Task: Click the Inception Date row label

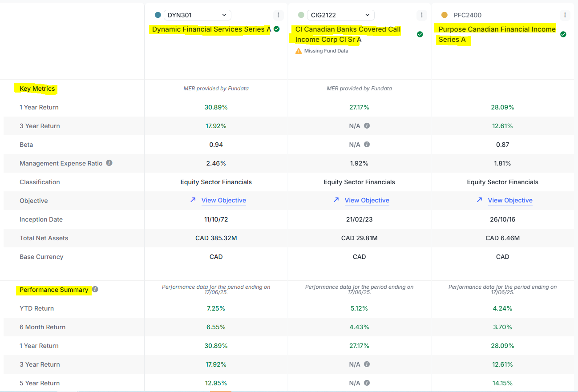Action: click(41, 219)
